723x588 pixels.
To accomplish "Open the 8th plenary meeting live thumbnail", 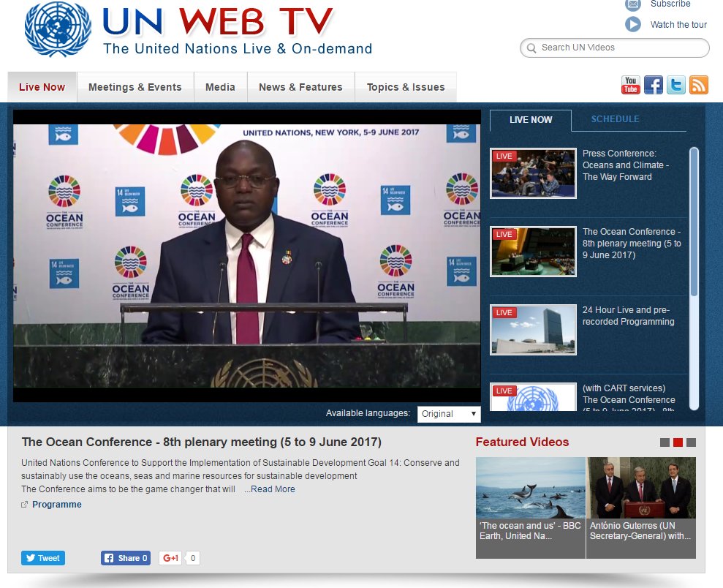I will [533, 252].
